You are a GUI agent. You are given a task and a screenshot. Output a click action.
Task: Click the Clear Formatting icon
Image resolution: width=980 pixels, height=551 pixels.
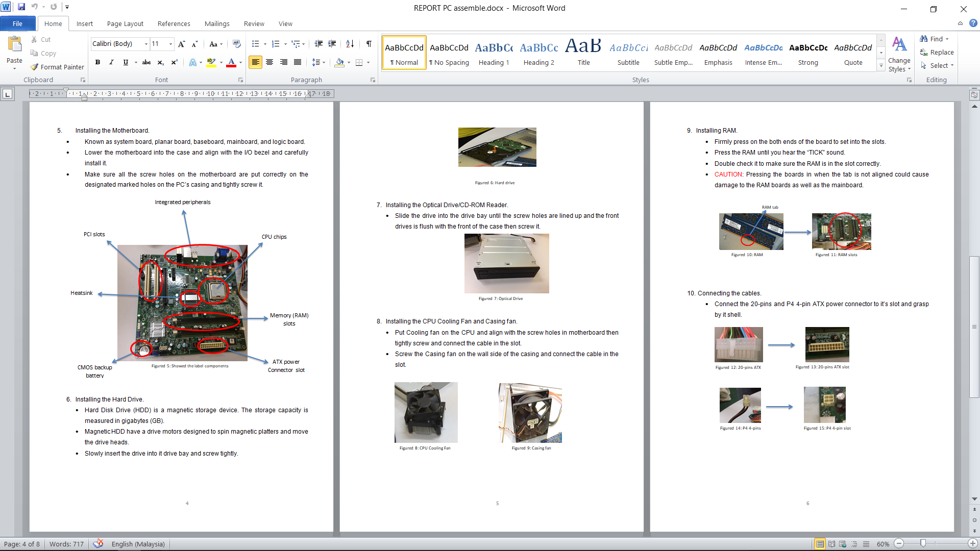click(236, 44)
